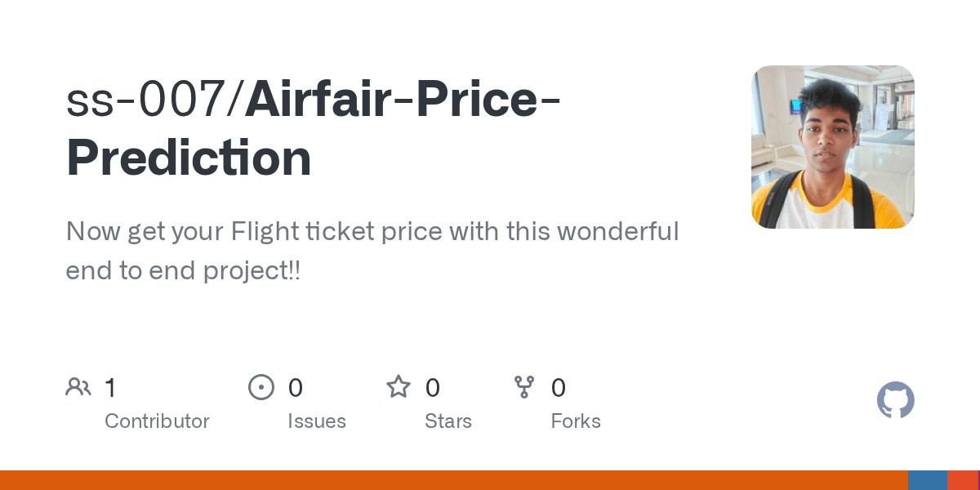Click the orange segment of language bar
Image resolution: width=980 pixels, height=490 pixels.
coord(453,480)
